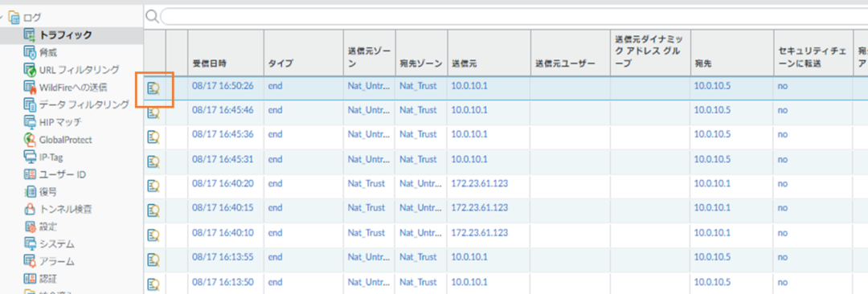The height and width of the screenshot is (294, 868).
Task: Click the トンネル検査 lock icon
Action: tap(30, 210)
